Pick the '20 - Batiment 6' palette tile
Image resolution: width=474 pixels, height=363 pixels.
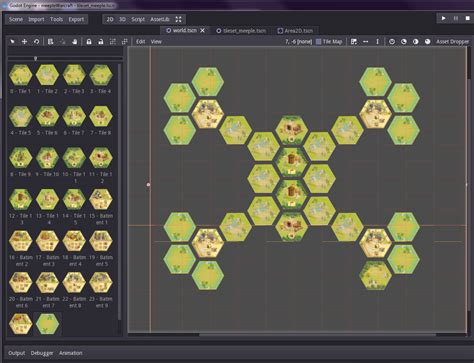click(x=20, y=290)
